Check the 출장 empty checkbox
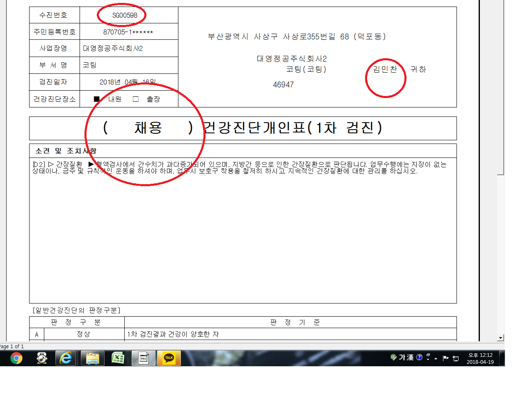This screenshot has height=420, width=525. (x=136, y=99)
